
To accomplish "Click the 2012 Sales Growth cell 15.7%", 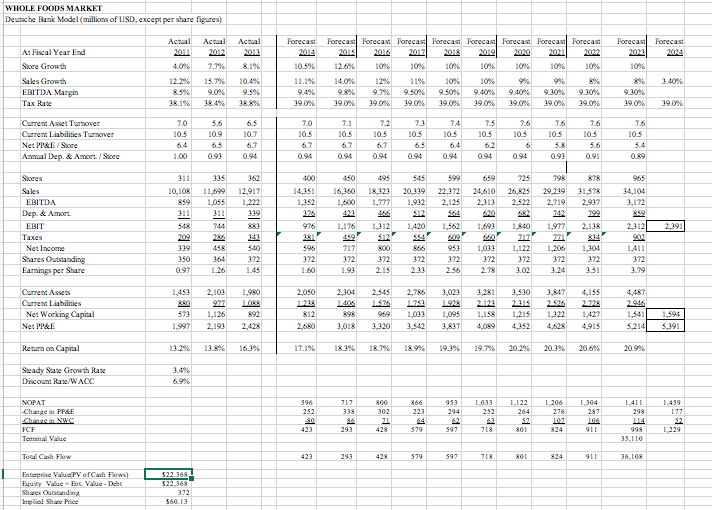I will (x=215, y=81).
